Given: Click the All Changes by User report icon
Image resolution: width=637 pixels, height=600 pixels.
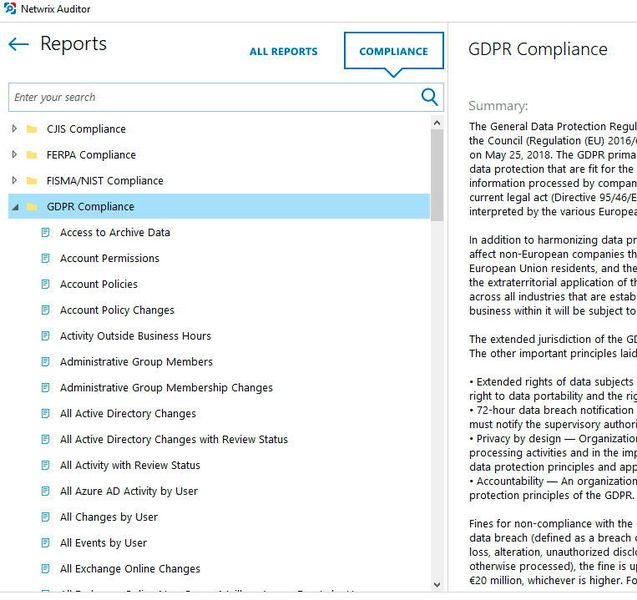Looking at the screenshot, I should coord(46,517).
